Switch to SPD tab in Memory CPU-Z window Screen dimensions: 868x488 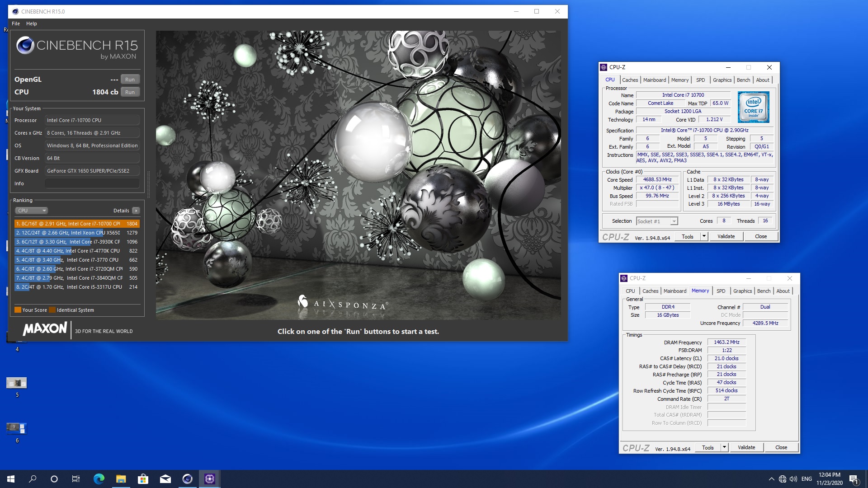(x=721, y=291)
